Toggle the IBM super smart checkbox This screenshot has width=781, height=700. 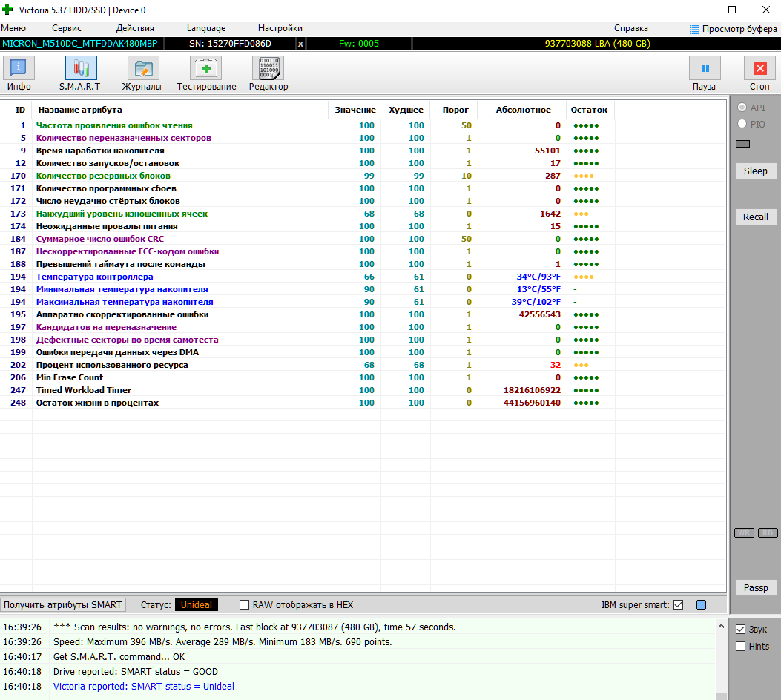pos(679,605)
